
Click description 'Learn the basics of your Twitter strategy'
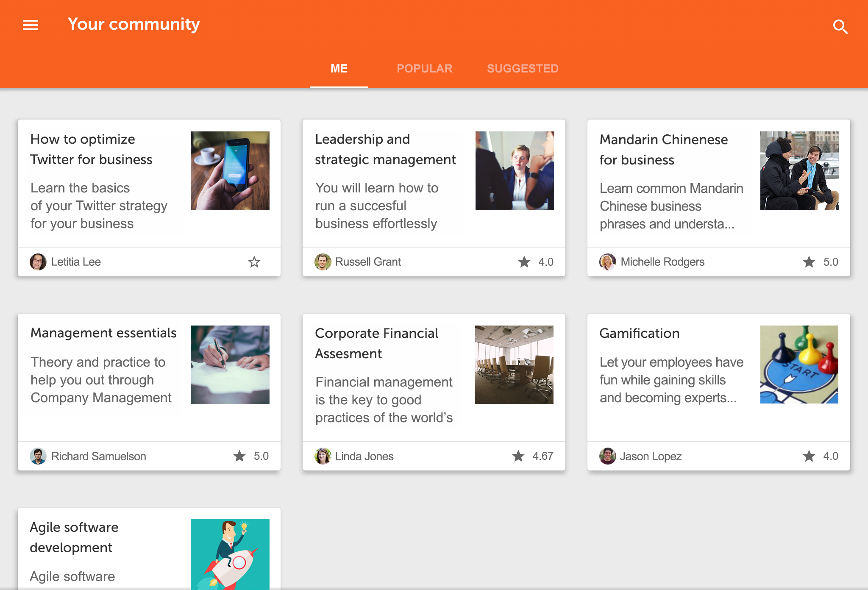click(x=99, y=206)
